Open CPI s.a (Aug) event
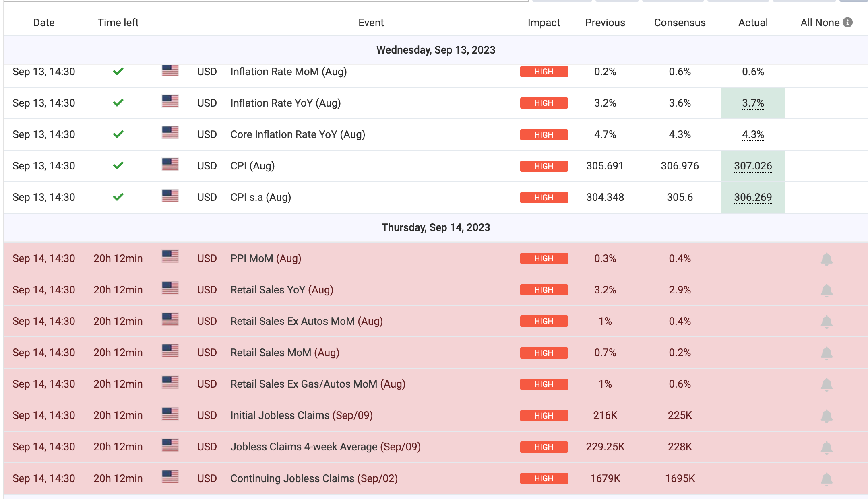This screenshot has width=868, height=499. [x=261, y=197]
